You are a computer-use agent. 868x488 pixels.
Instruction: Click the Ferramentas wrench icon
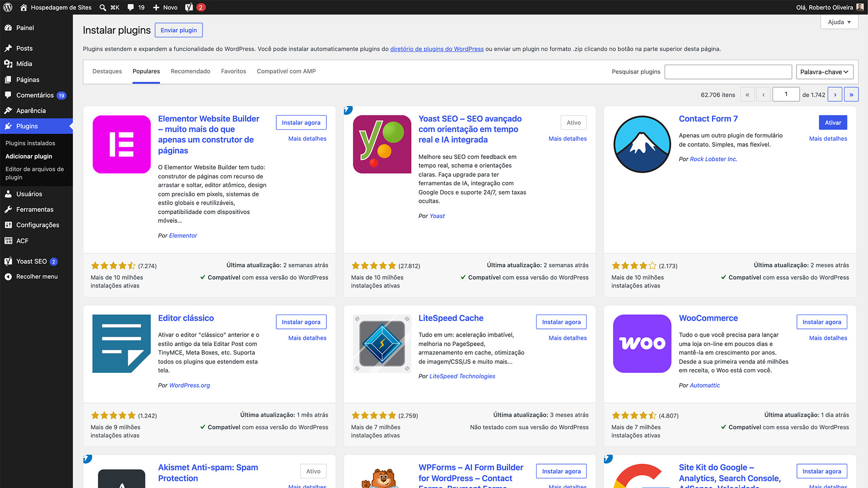point(8,209)
